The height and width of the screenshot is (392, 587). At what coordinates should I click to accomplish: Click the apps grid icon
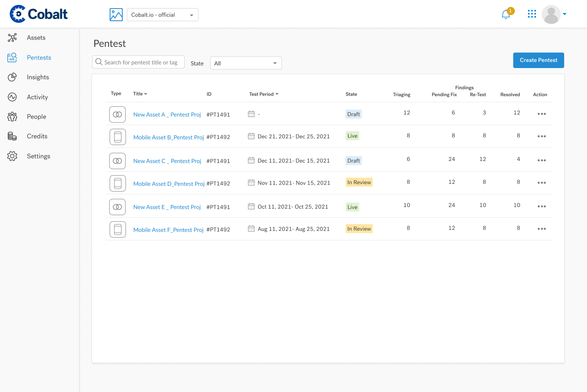[532, 13]
